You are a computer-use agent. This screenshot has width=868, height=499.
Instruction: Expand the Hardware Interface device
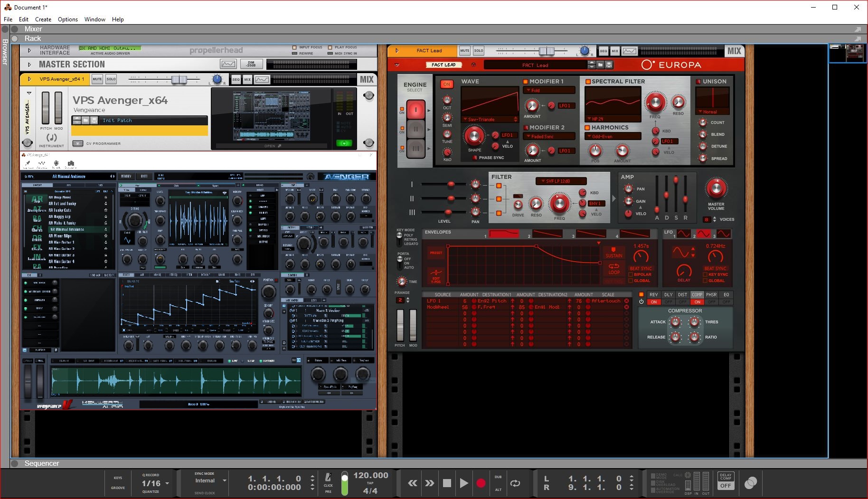coord(29,50)
